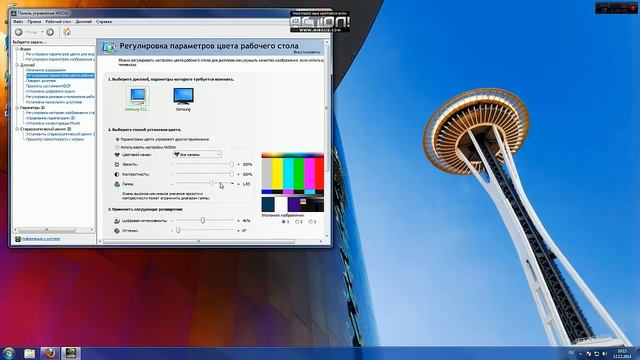Open 'Управление параметрами 3D' tree item
Image resolution: width=640 pixels, height=360 pixels.
(50, 118)
